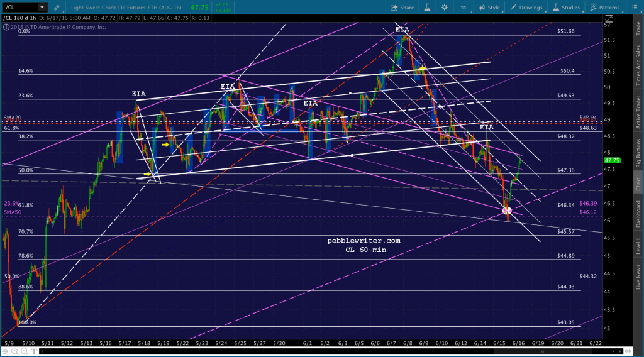The width and height of the screenshot is (644, 357).
Task: Click the pebblewriter.com text annotation
Action: point(364,241)
